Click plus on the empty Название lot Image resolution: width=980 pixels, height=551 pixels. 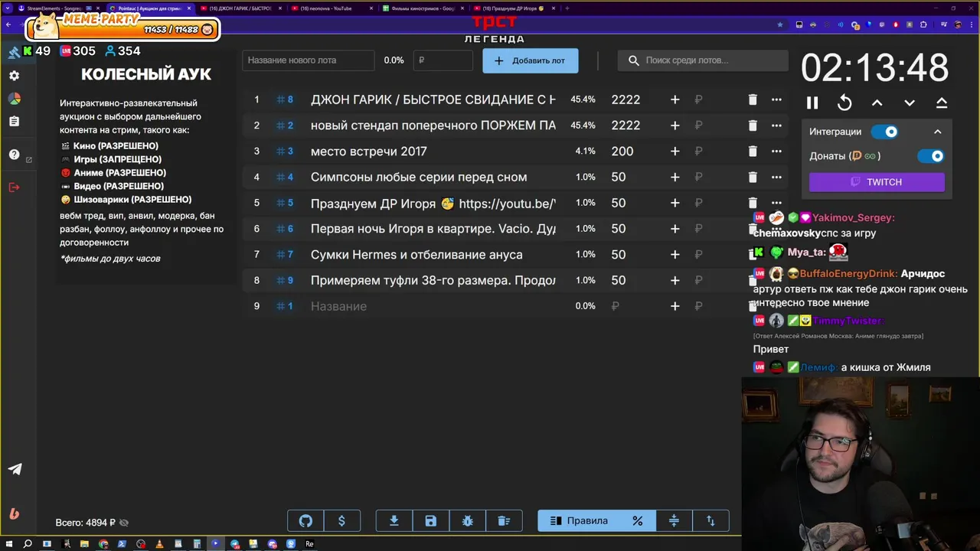tap(675, 306)
